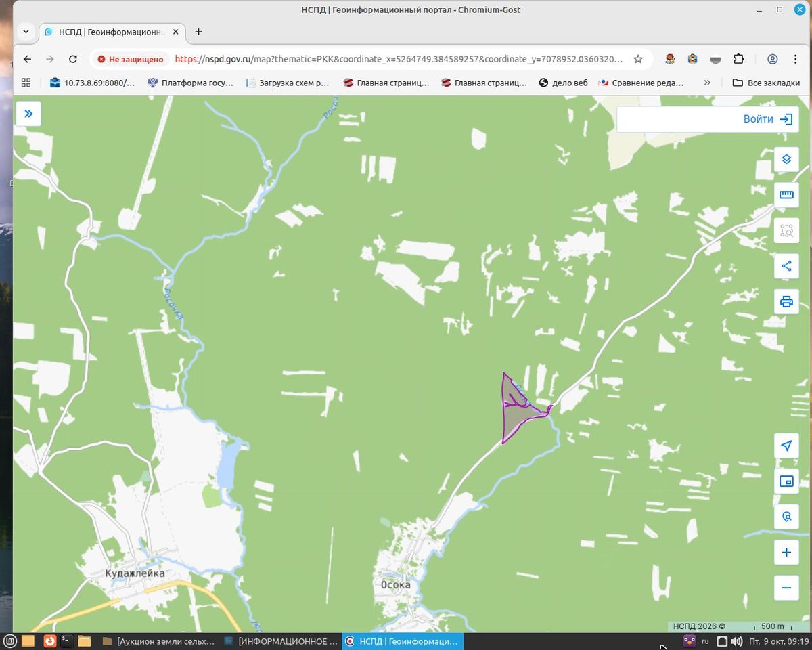
Task: Activate the area search selection tool
Action: pyautogui.click(x=786, y=231)
